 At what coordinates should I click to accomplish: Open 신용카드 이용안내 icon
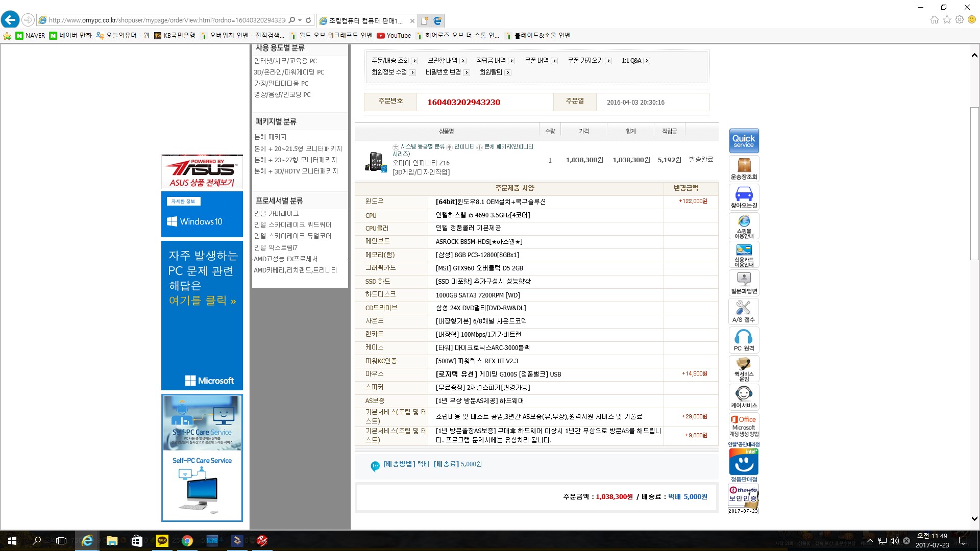pos(744,255)
